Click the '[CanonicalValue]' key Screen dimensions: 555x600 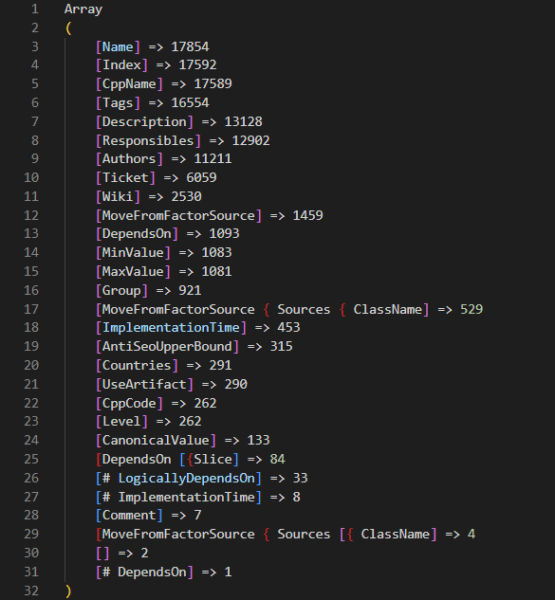[x=156, y=440]
